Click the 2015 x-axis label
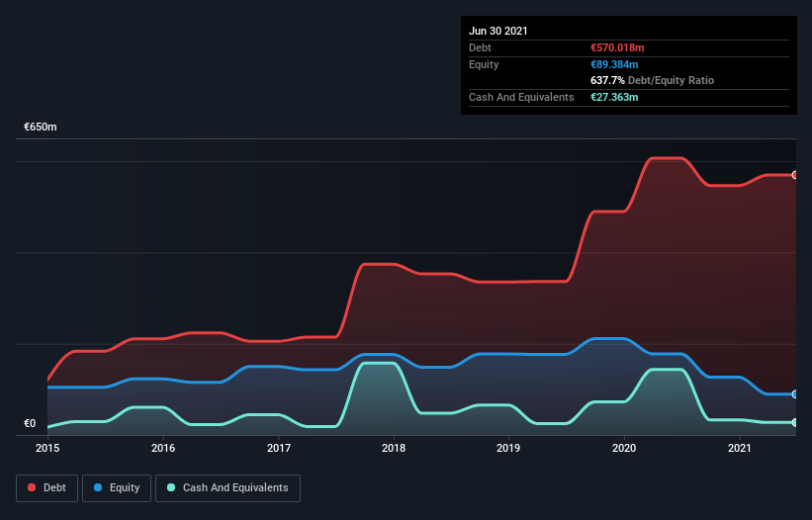 (47, 448)
